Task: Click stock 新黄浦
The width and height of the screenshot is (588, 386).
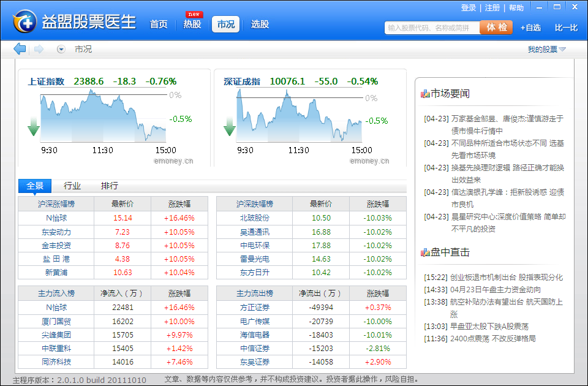Action: 56,273
